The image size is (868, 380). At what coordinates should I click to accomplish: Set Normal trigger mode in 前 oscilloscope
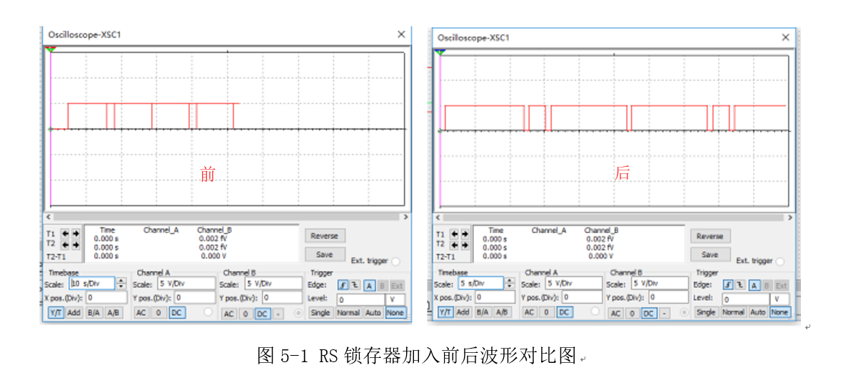tap(348, 312)
